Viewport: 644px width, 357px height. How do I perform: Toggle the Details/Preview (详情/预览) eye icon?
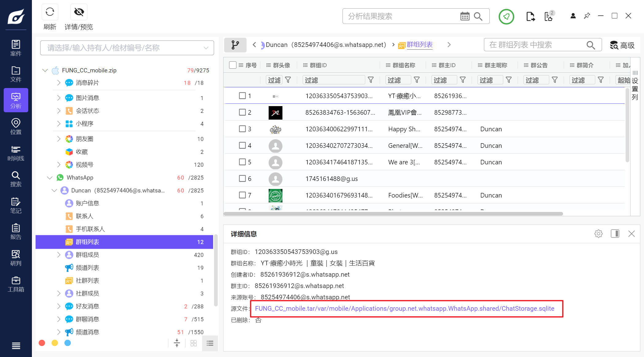(79, 12)
